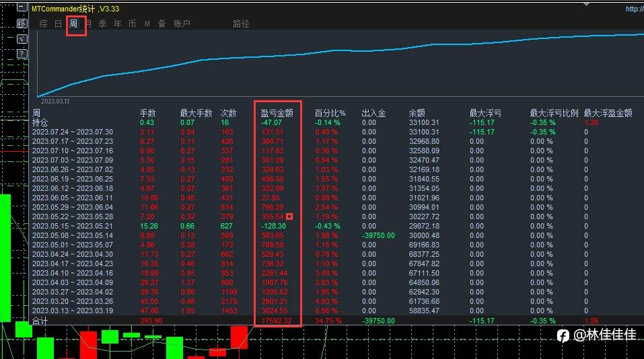Click the 次数 column header
The height and width of the screenshot is (359, 644).
coord(228,113)
